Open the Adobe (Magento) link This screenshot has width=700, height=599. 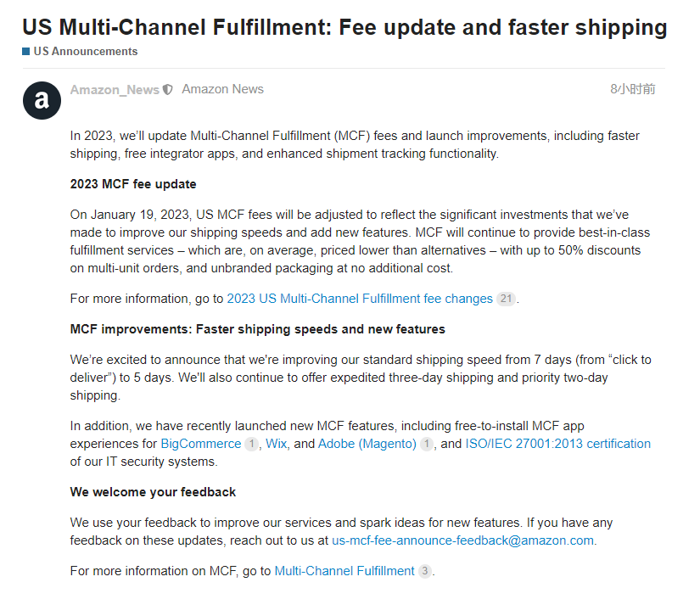click(367, 444)
